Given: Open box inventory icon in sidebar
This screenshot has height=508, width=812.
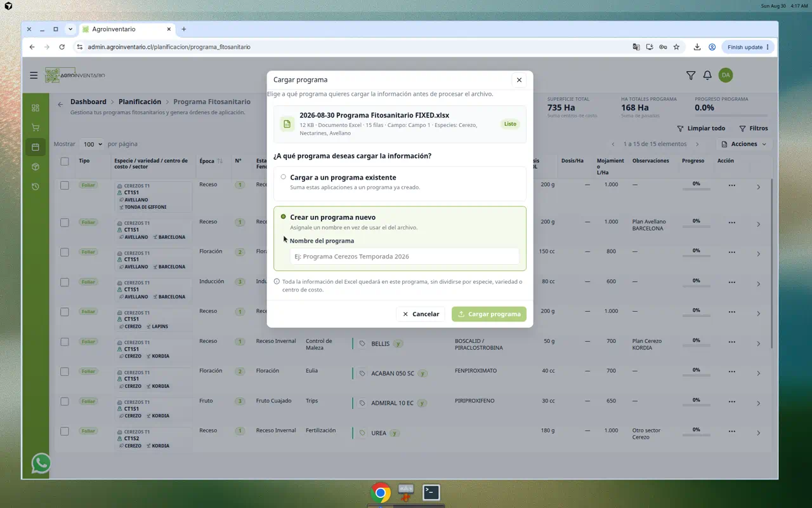Looking at the screenshot, I should [36, 167].
